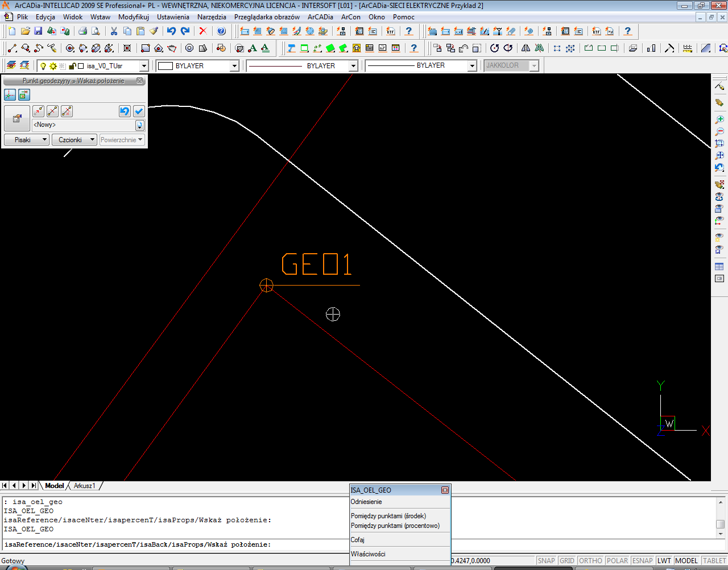Image resolution: width=728 pixels, height=570 pixels.
Task: Toggle ORTHO mode in status bar
Action: (590, 561)
